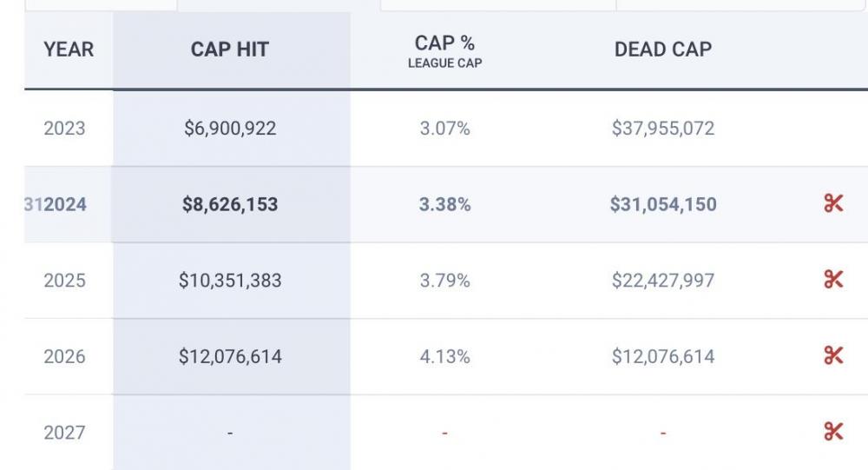This screenshot has width=868, height=470.
Task: Click the 2027 year cell
Action: click(65, 433)
